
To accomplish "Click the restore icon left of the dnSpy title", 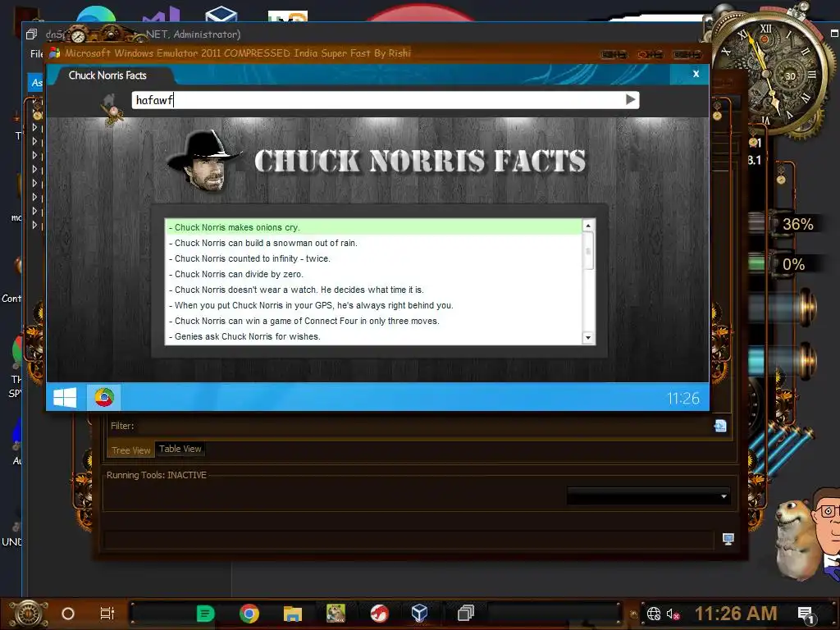I will pyautogui.click(x=32, y=34).
